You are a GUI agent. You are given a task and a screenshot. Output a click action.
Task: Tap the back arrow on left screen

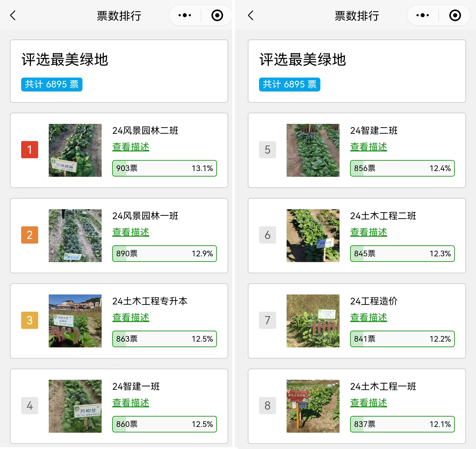[13, 16]
